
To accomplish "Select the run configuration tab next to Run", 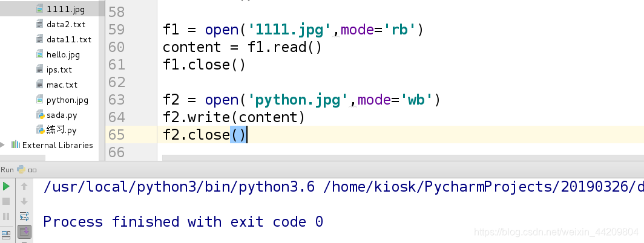I will coord(33,170).
